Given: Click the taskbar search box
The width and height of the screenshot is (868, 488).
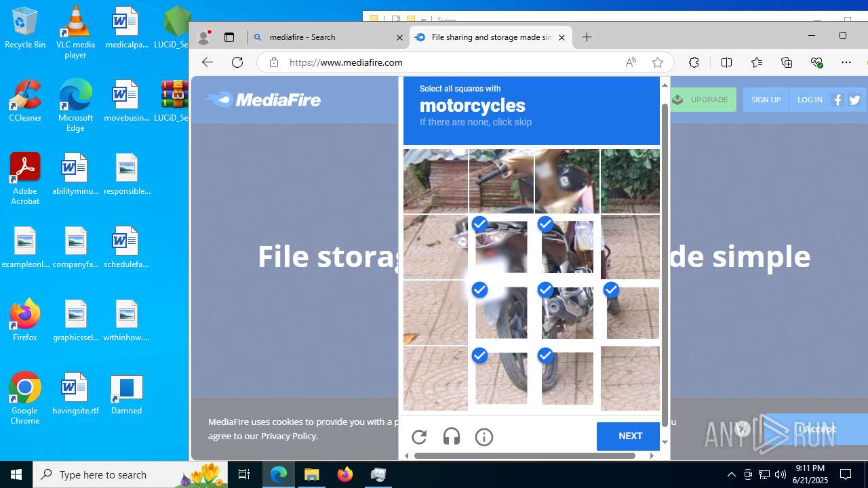Looking at the screenshot, I should (x=130, y=474).
